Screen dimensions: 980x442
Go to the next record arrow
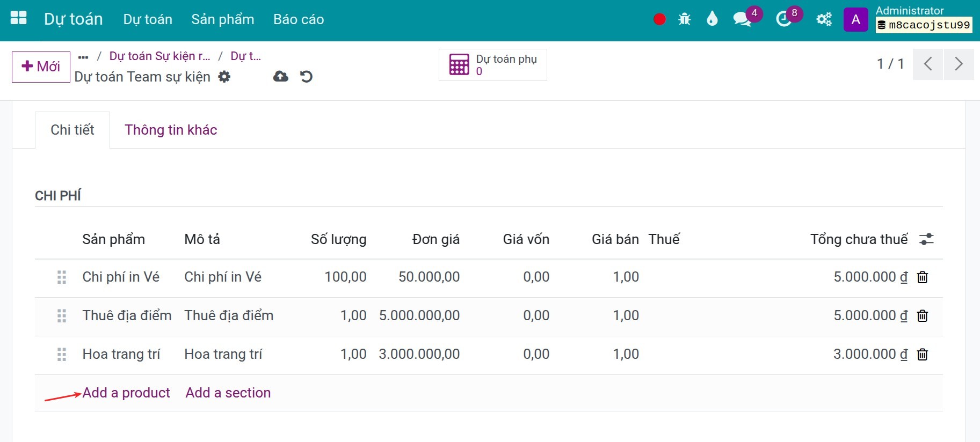click(959, 64)
